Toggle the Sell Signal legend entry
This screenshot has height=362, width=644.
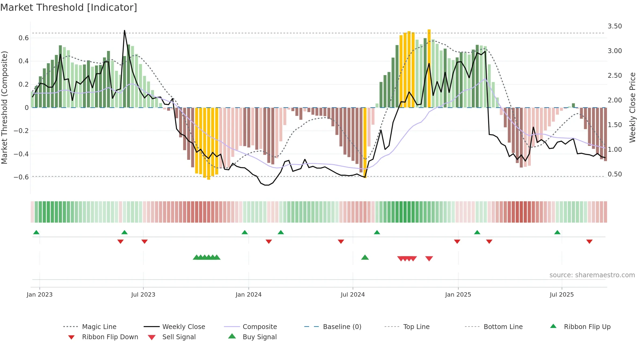coord(172,337)
